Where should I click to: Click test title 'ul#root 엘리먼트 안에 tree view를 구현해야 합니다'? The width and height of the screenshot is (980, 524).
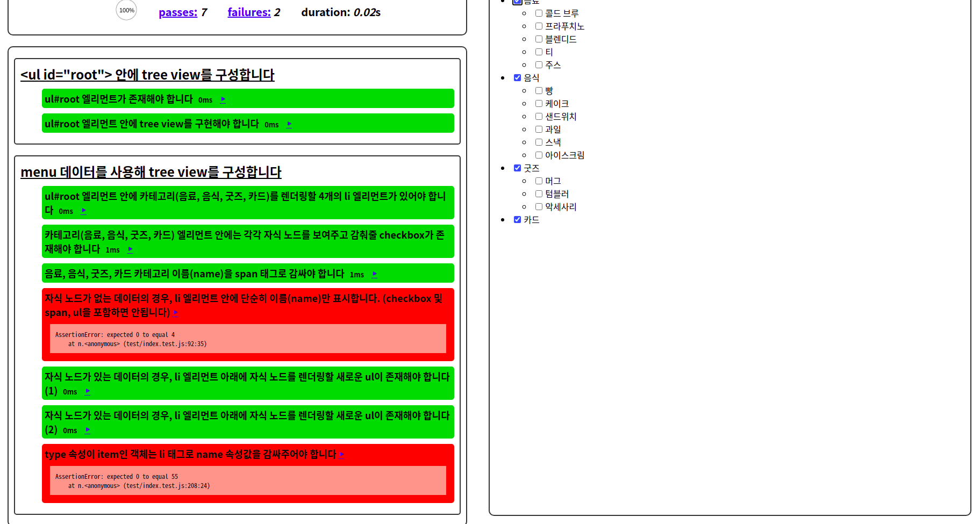152,124
